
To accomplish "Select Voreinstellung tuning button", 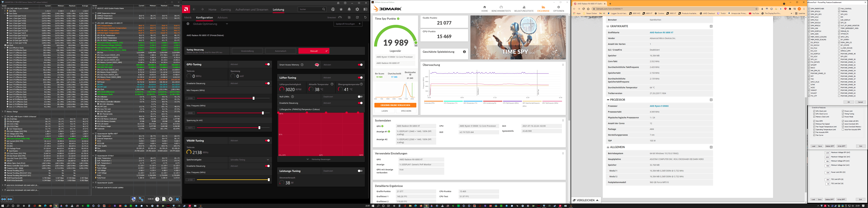I will pyautogui.click(x=247, y=51).
